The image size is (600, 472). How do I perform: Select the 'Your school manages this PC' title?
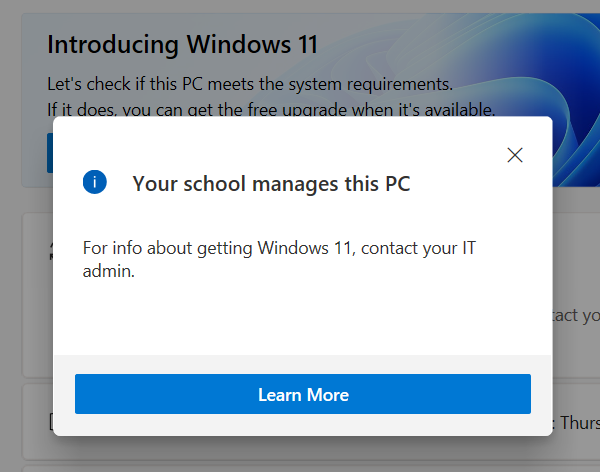271,184
